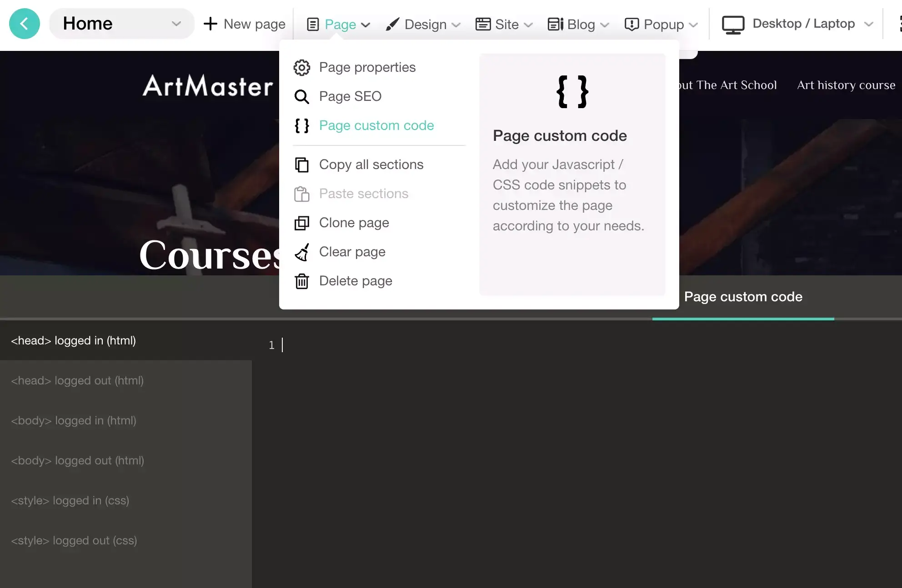Open the Blog menu

click(581, 25)
